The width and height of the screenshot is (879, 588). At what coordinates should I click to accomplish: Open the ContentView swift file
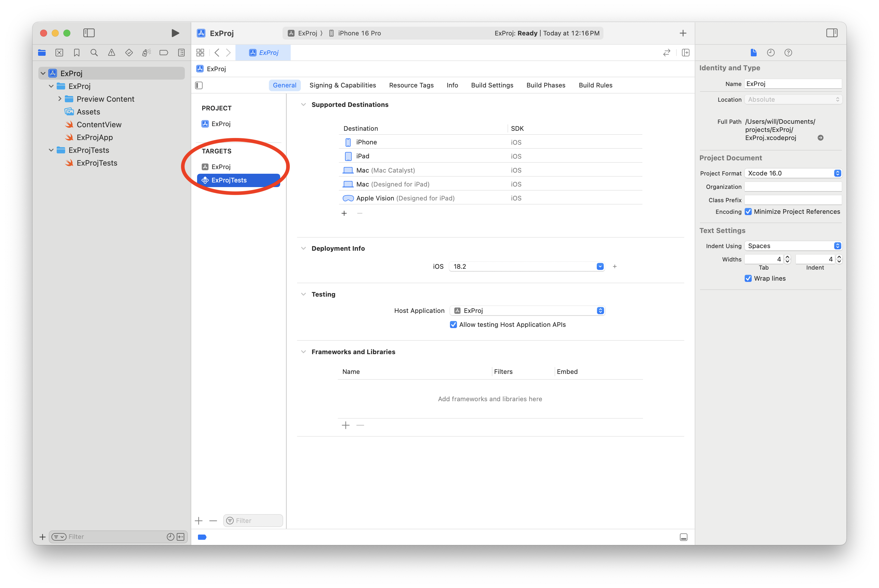pos(99,125)
